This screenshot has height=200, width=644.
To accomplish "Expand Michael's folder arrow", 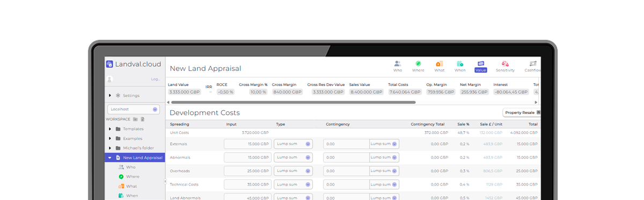I will click(x=110, y=148).
